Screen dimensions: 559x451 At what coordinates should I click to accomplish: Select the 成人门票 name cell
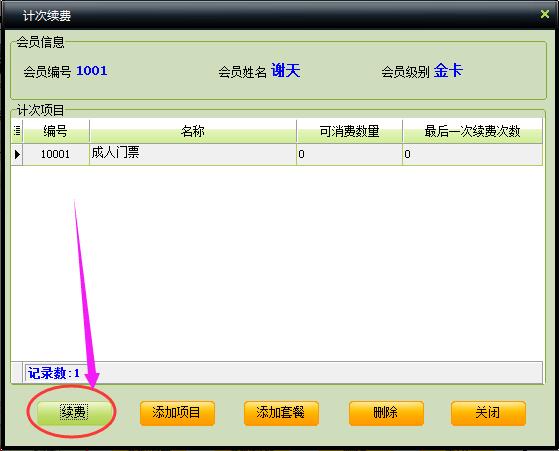coord(193,154)
